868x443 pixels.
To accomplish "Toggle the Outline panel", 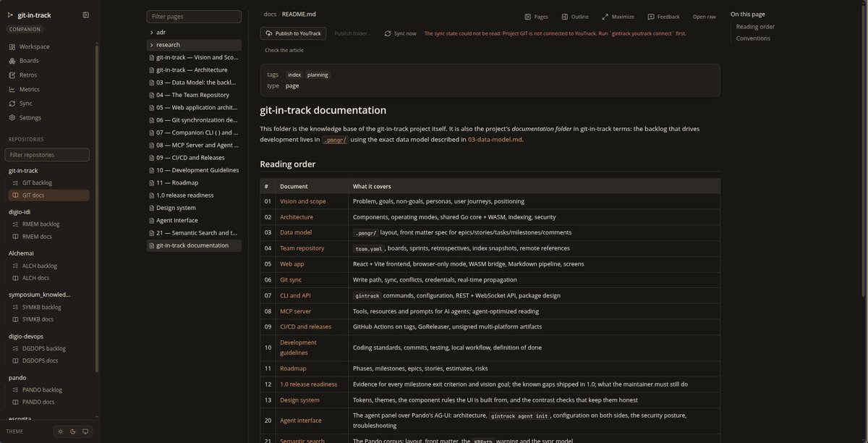I will 574,16.
